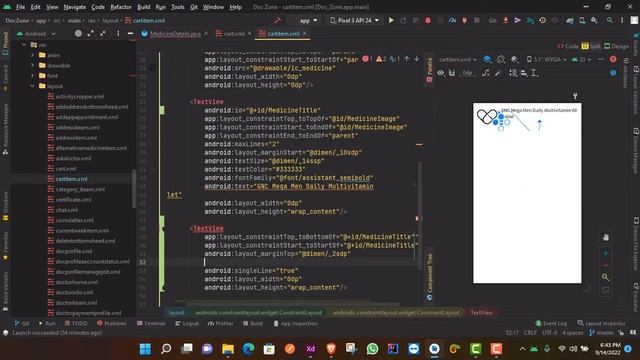Collapse all in Project panel

[103, 33]
